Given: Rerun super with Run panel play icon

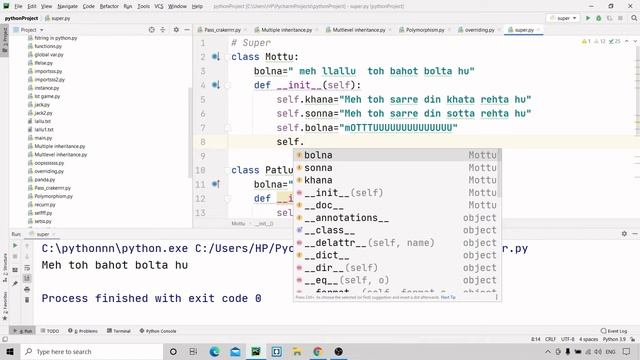Looking at the screenshot, I should click(x=15, y=245).
